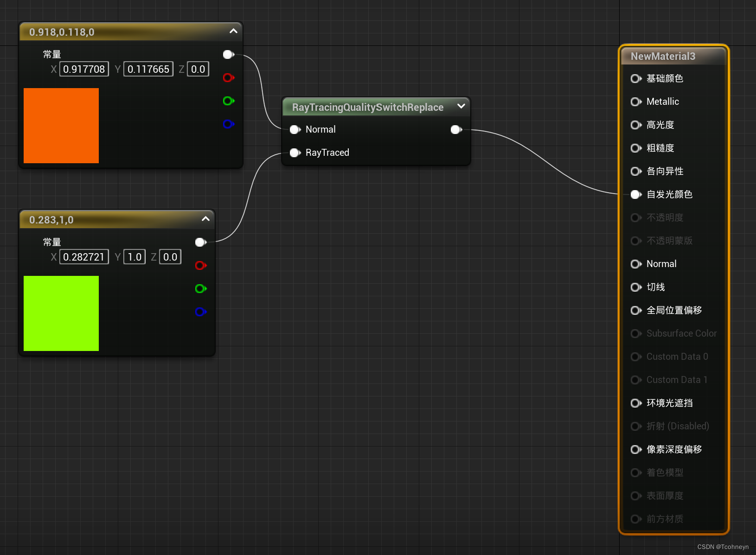Click the 全局位置偏移 input pin
The width and height of the screenshot is (756, 555).
[x=636, y=311]
